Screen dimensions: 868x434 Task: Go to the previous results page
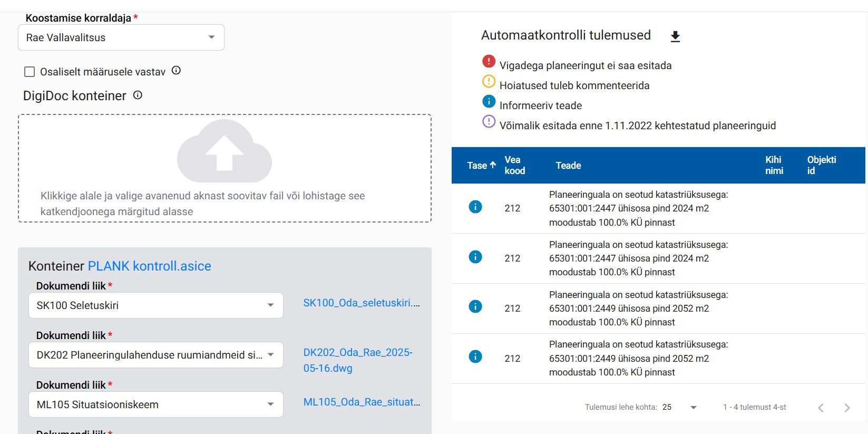tap(821, 408)
